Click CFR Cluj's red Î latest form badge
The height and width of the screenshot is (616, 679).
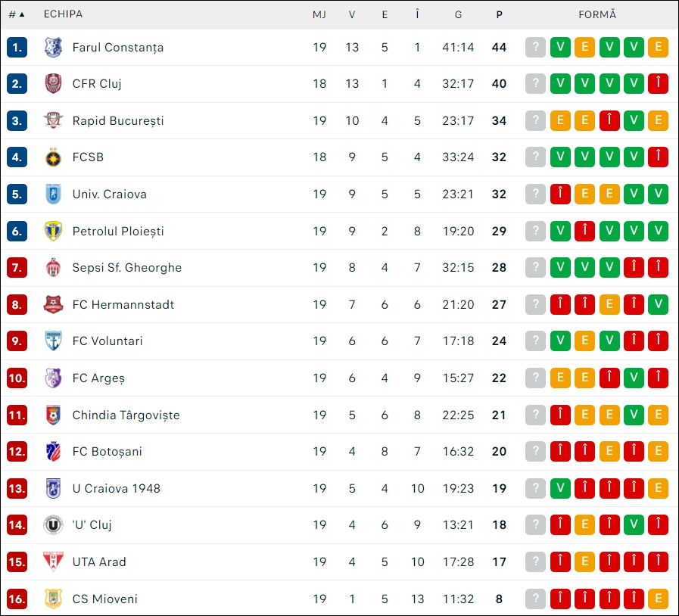click(x=659, y=83)
